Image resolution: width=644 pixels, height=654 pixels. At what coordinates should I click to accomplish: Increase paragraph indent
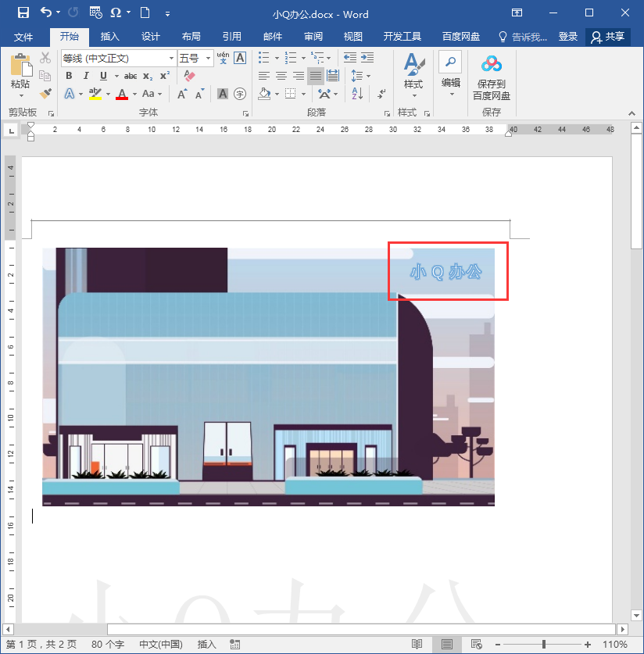(x=367, y=58)
